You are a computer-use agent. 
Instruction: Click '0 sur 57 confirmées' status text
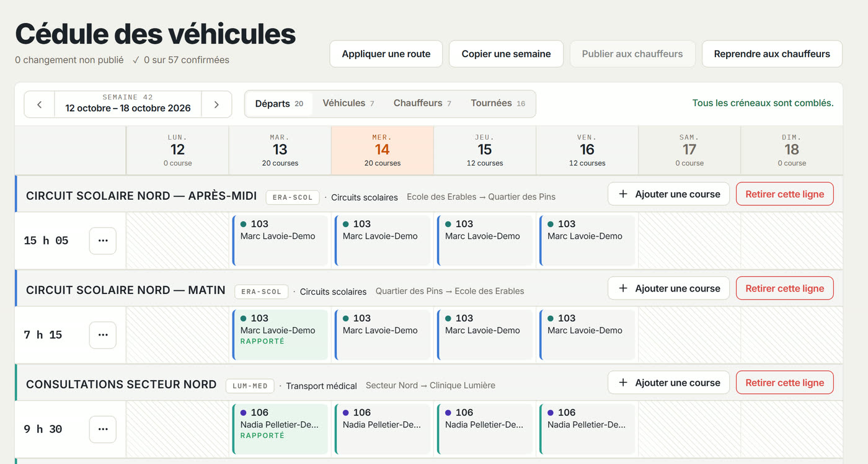pyautogui.click(x=187, y=60)
